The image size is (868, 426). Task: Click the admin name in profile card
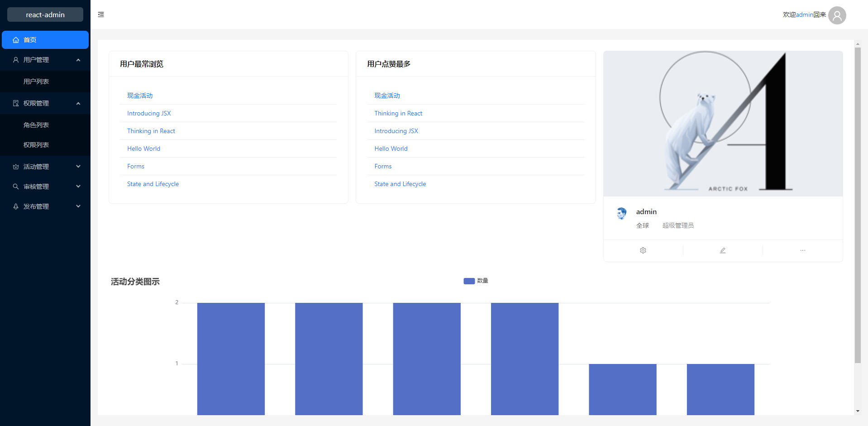646,211
